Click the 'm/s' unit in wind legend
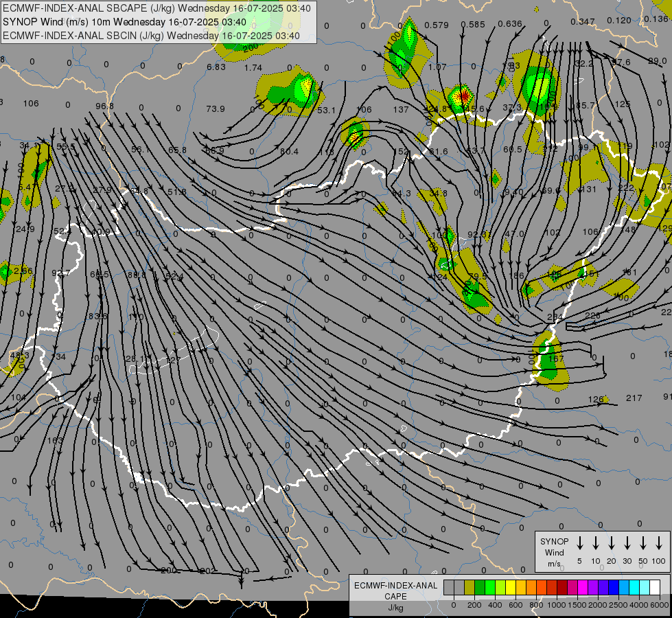The width and height of the screenshot is (672, 618). click(554, 564)
